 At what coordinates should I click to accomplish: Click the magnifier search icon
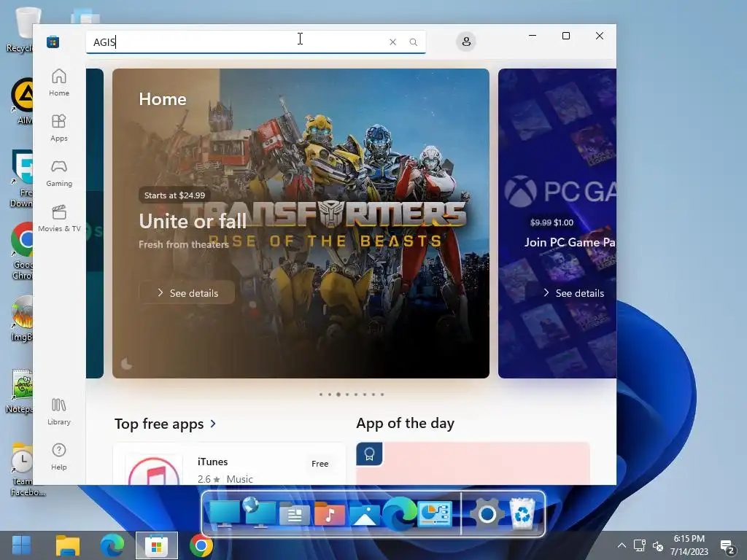pos(413,42)
